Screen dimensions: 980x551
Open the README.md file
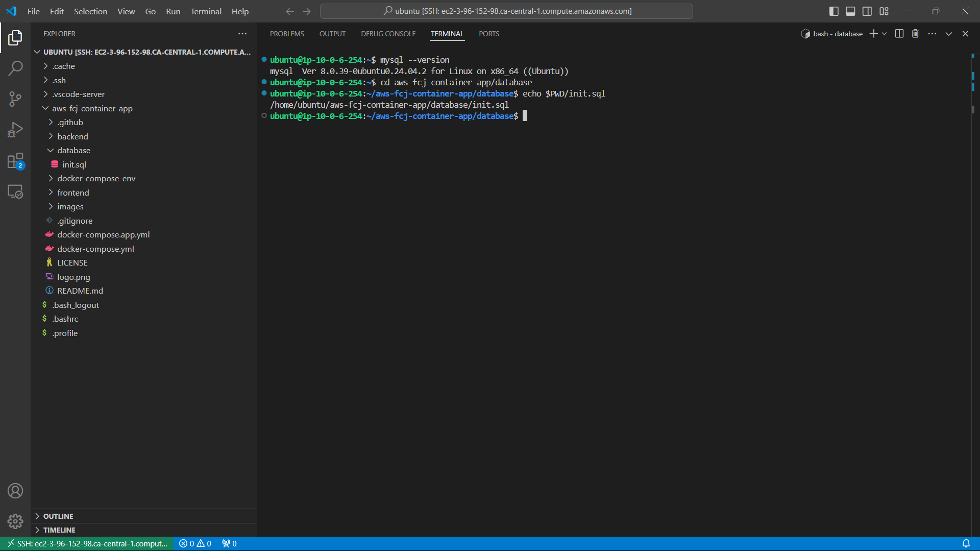(144, 291)
